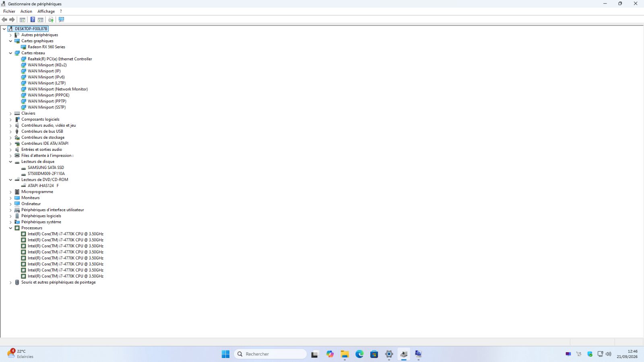Select the SAMSUNG SATA SSD drive
Image resolution: width=644 pixels, height=362 pixels.
[46, 168]
